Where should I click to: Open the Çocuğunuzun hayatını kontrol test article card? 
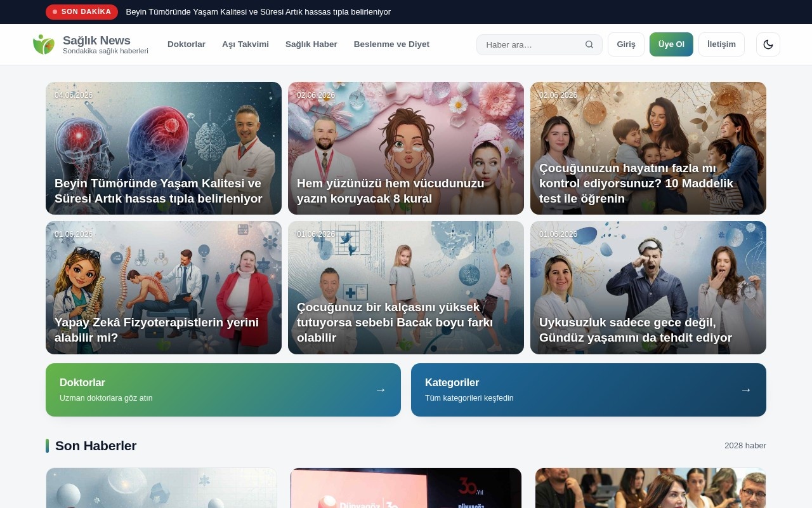click(x=648, y=148)
